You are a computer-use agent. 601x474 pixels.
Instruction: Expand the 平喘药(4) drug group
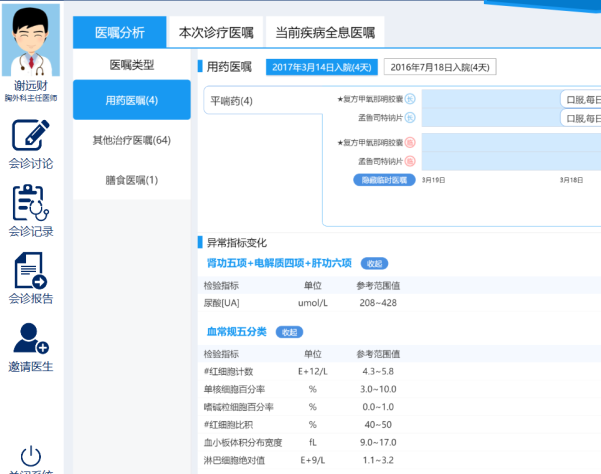[232, 101]
